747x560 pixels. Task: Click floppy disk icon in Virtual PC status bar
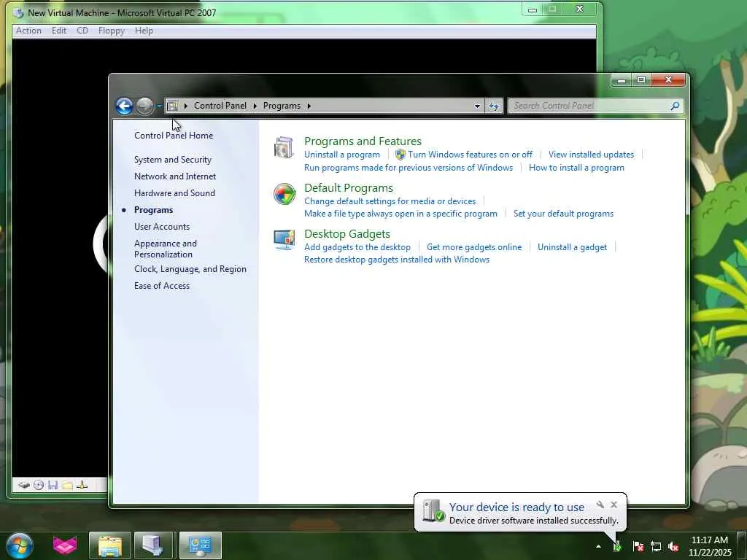pos(53,485)
